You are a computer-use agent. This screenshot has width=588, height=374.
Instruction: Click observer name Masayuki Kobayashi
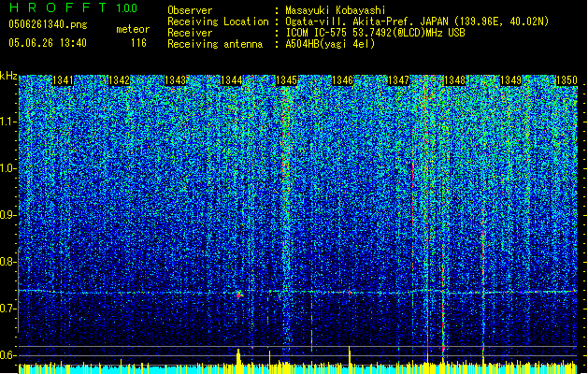click(x=335, y=10)
